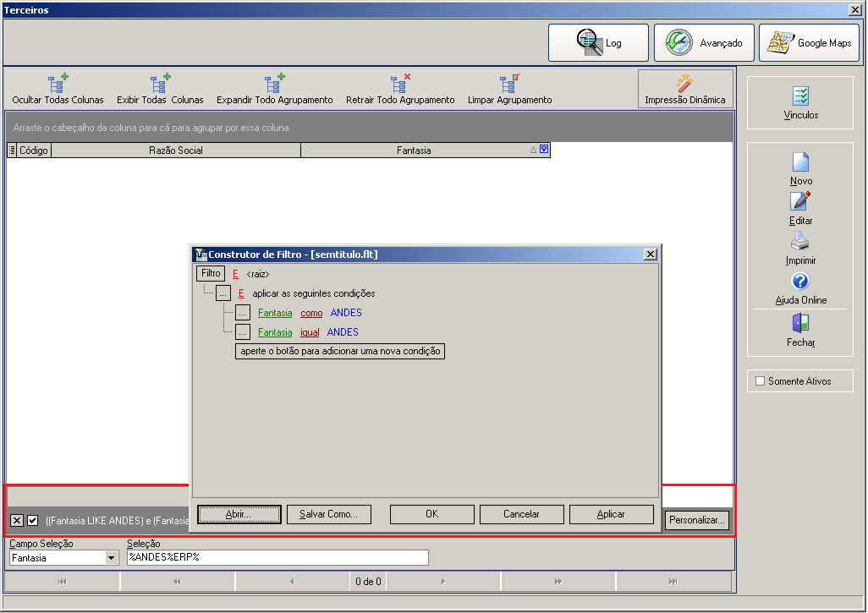
Task: Open the Filtro menu button
Action: point(211,273)
